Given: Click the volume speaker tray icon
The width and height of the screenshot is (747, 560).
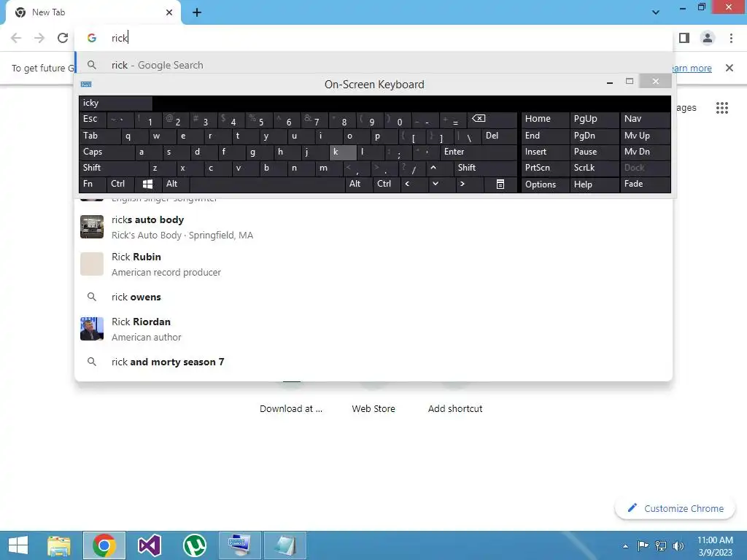Looking at the screenshot, I should click(x=678, y=545).
